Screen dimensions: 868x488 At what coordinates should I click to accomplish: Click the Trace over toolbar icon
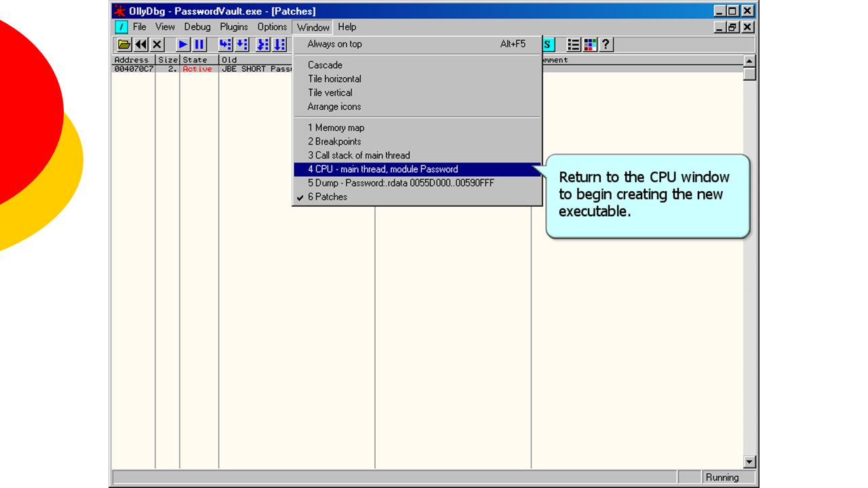click(x=279, y=45)
